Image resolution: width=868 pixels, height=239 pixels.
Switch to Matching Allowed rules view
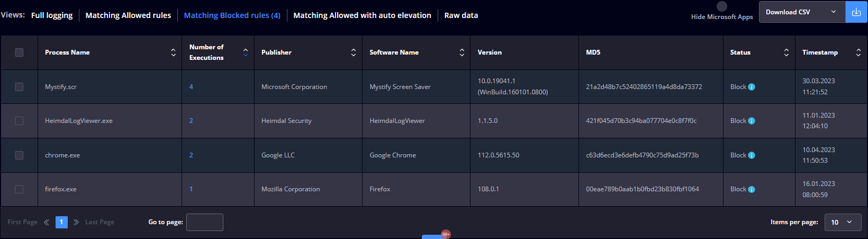coord(128,15)
